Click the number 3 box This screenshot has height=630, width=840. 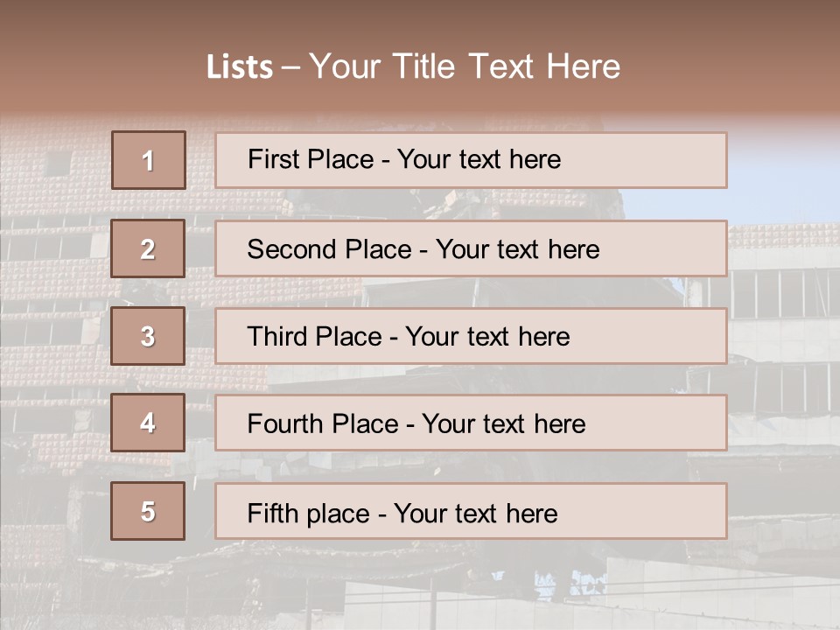149,336
